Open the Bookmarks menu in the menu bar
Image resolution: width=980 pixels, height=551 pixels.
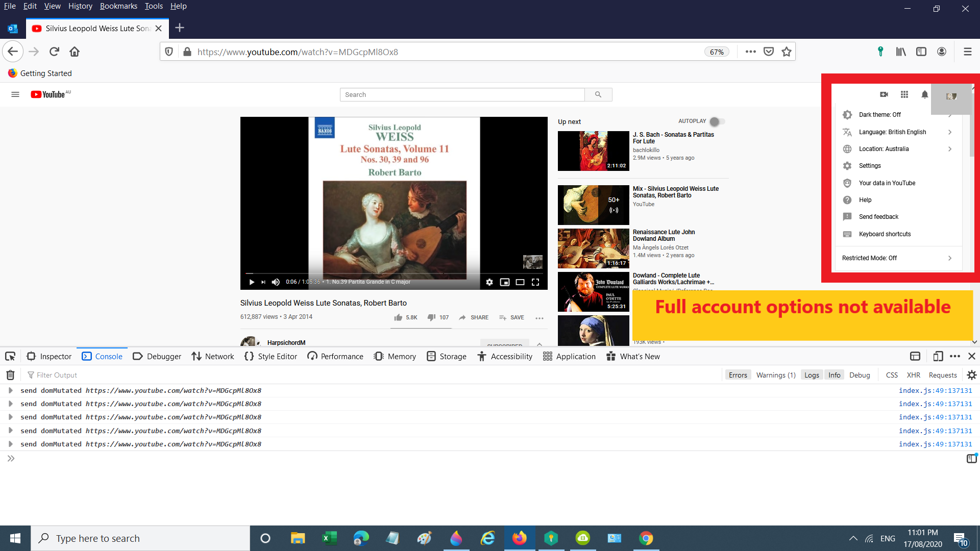pos(118,6)
